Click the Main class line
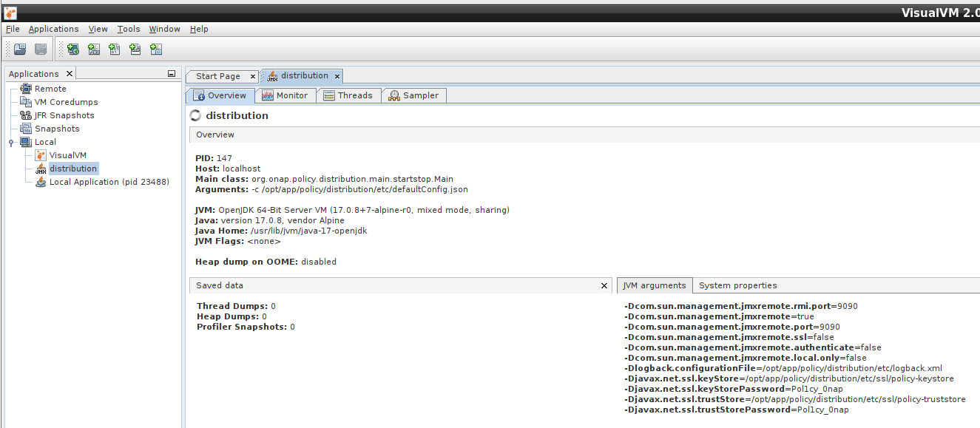This screenshot has height=428, width=980. (324, 179)
